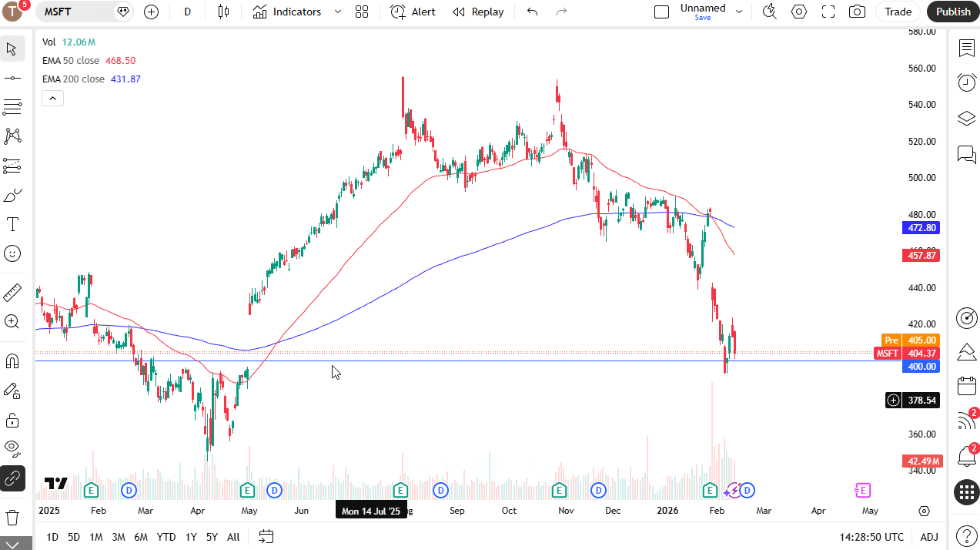The image size is (980, 550).
Task: Switch to 1D time range
Action: point(52,537)
